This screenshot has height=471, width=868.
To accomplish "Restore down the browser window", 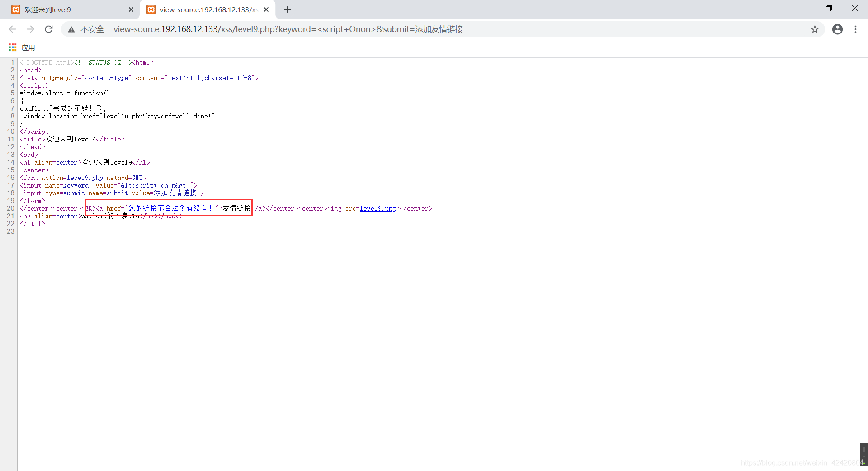I will point(829,9).
